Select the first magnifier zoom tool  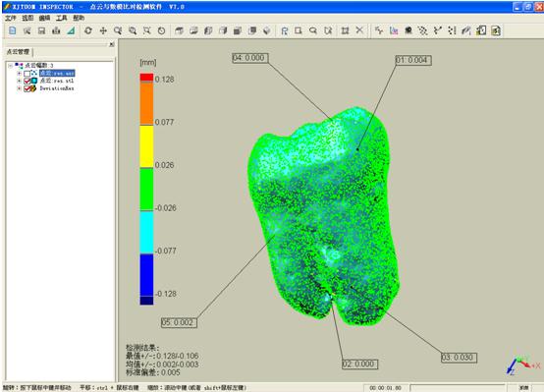[118, 30]
